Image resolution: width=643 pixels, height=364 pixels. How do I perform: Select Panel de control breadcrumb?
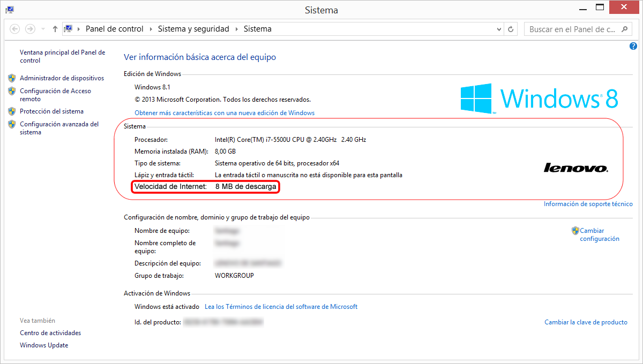(x=115, y=29)
